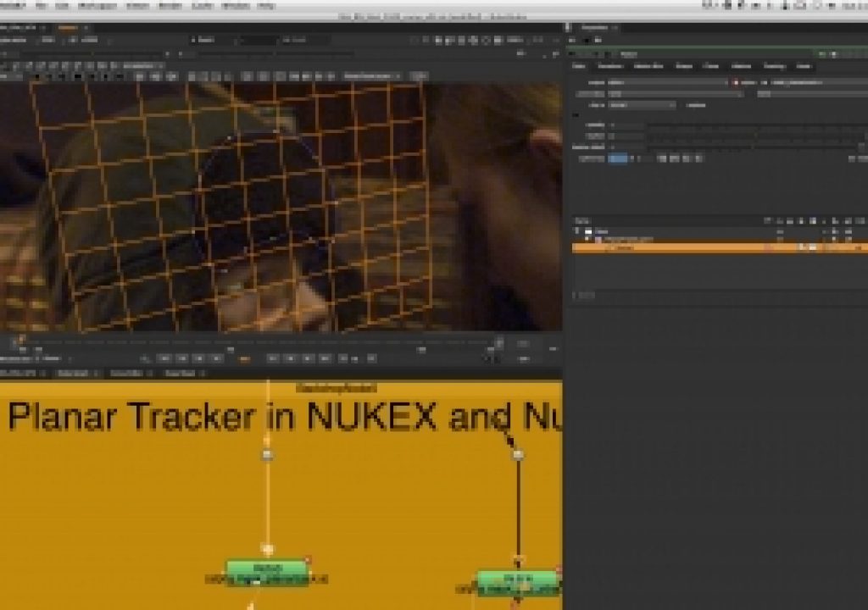Click the dot node on the black pipe under the backdrop title
The height and width of the screenshot is (610, 868).
pyautogui.click(x=518, y=455)
